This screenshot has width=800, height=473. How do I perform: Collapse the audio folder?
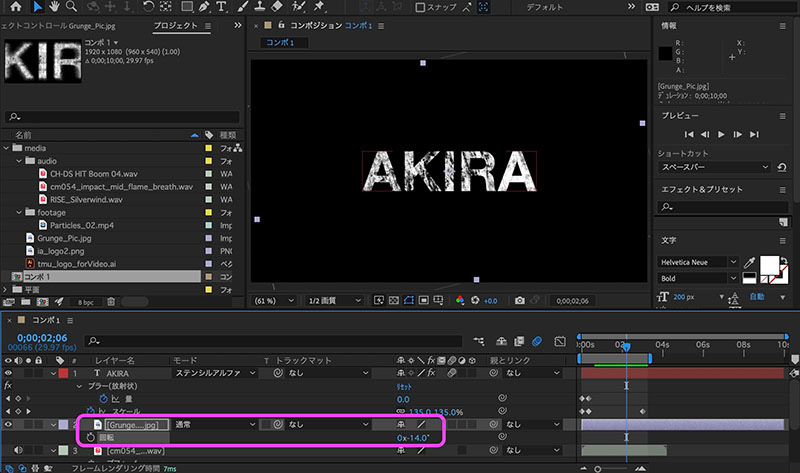pos(19,161)
